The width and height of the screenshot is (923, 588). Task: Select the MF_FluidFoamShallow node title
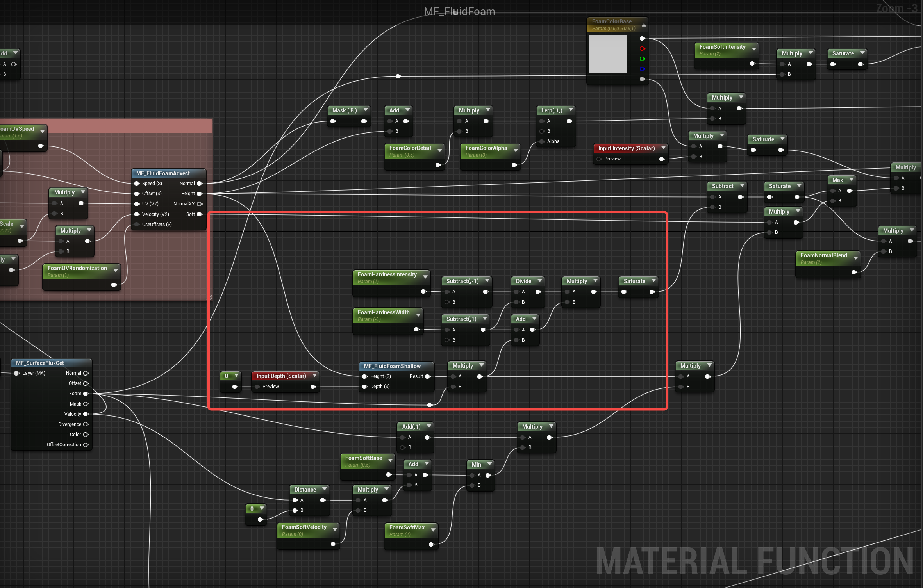pos(392,366)
